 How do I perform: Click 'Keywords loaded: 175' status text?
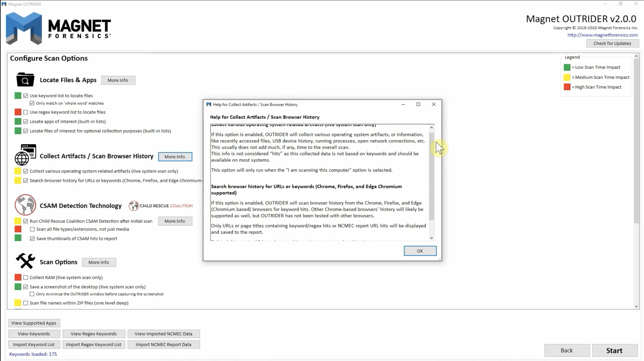(33, 354)
